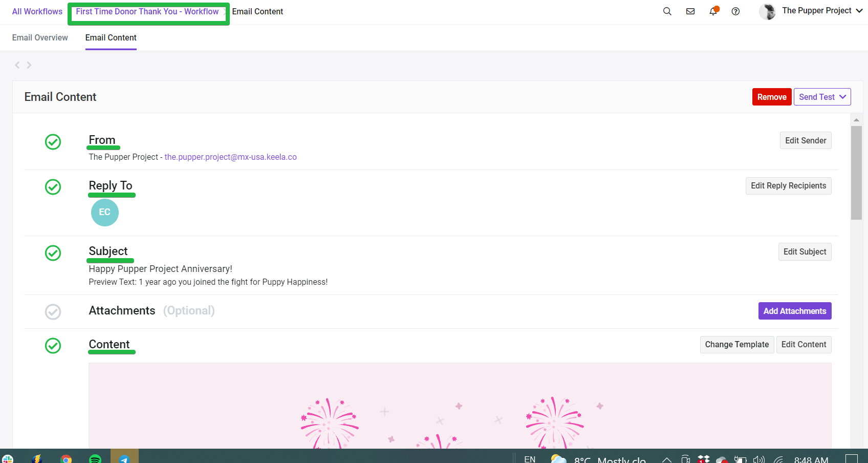Open Dropbox tray icon
The width and height of the screenshot is (868, 463).
tap(704, 459)
